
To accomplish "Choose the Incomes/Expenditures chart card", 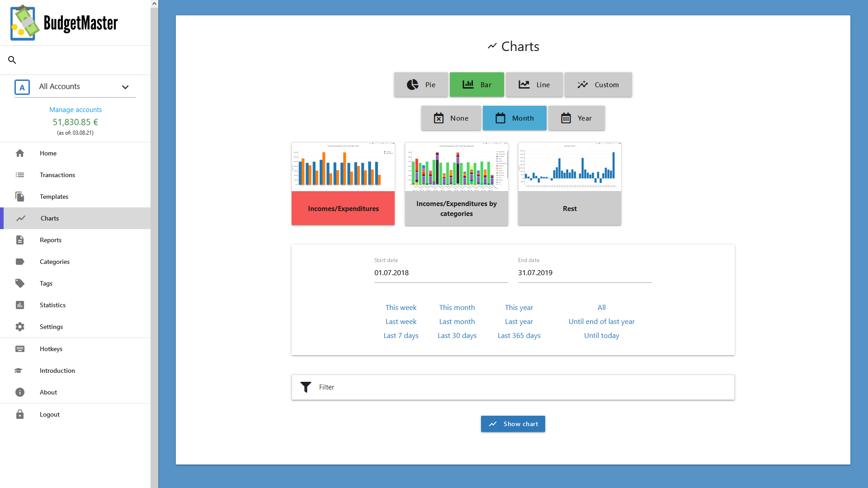I will 343,184.
